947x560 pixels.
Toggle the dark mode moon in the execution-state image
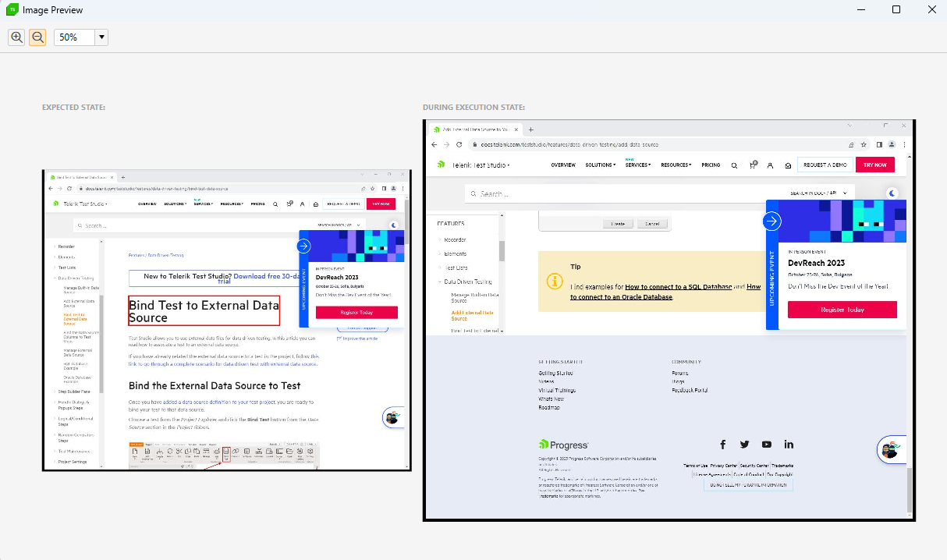click(893, 193)
